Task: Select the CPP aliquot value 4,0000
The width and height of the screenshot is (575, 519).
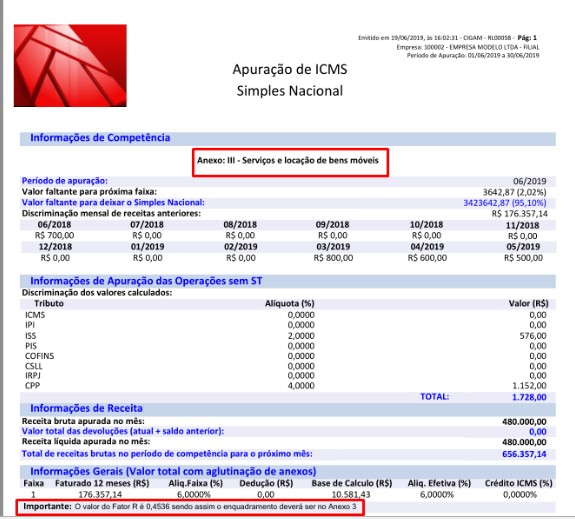Action: (301, 385)
